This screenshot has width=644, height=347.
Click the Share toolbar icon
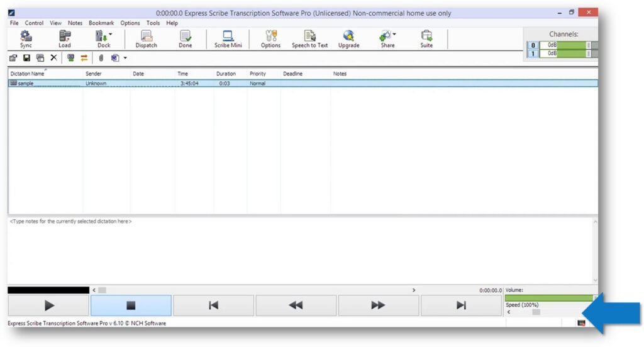pos(386,40)
